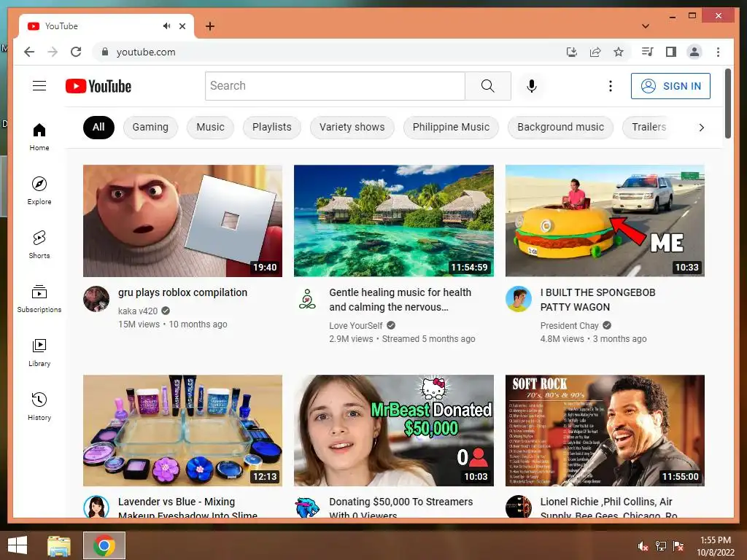Click Love YourSelf channel avatar
The width and height of the screenshot is (747, 560).
coord(307,299)
